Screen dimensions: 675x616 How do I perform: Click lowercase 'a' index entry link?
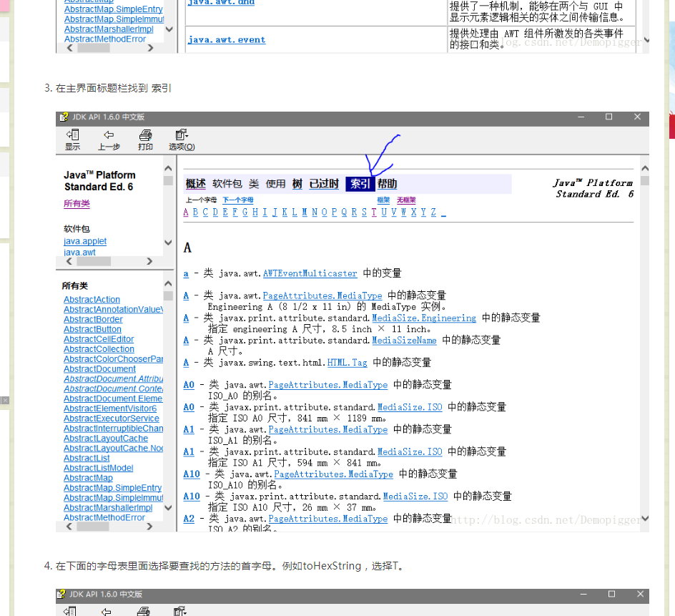point(186,273)
